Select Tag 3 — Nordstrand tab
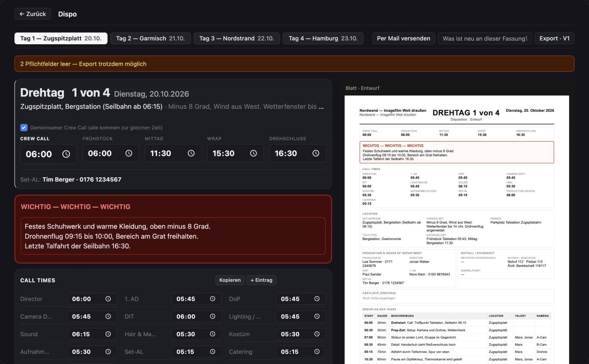The image size is (589, 364). point(237,39)
